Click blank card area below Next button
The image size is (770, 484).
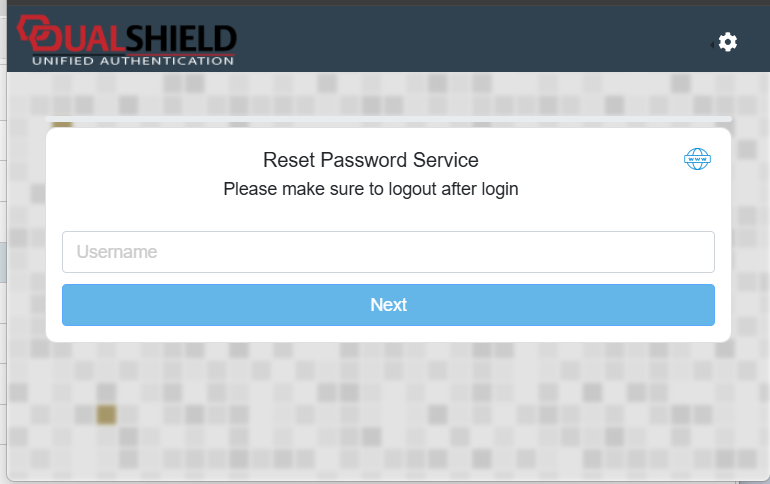(388, 334)
